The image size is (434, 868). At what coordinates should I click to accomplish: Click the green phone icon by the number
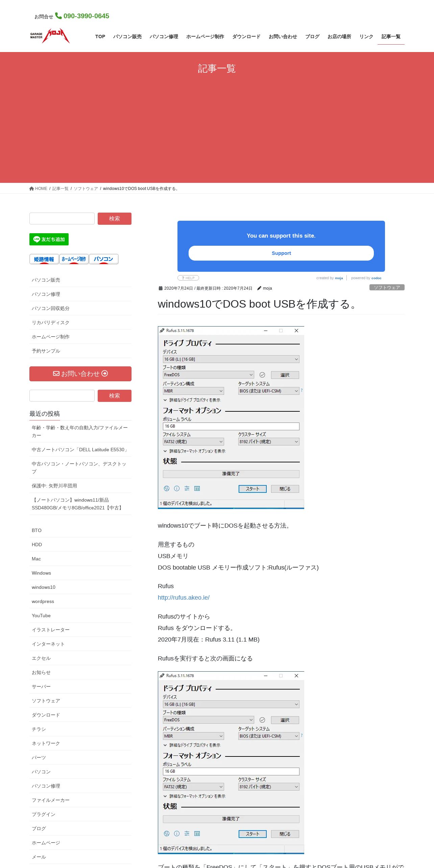(58, 16)
